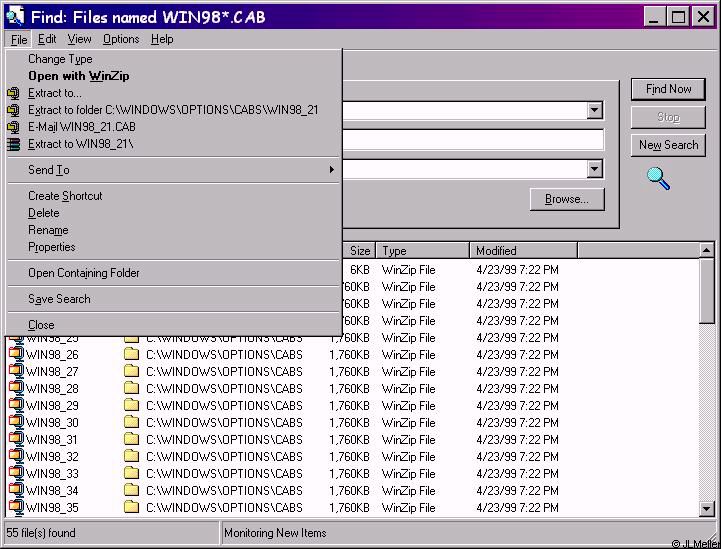Screen dimensions: 721x549
Task: Click the folder icon in the WIN98_34 row
Action: (132, 490)
